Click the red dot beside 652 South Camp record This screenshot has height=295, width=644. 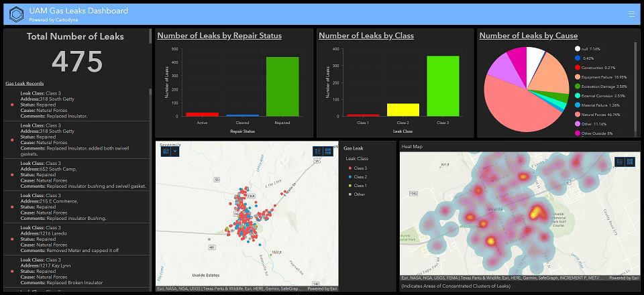pyautogui.click(x=12, y=175)
